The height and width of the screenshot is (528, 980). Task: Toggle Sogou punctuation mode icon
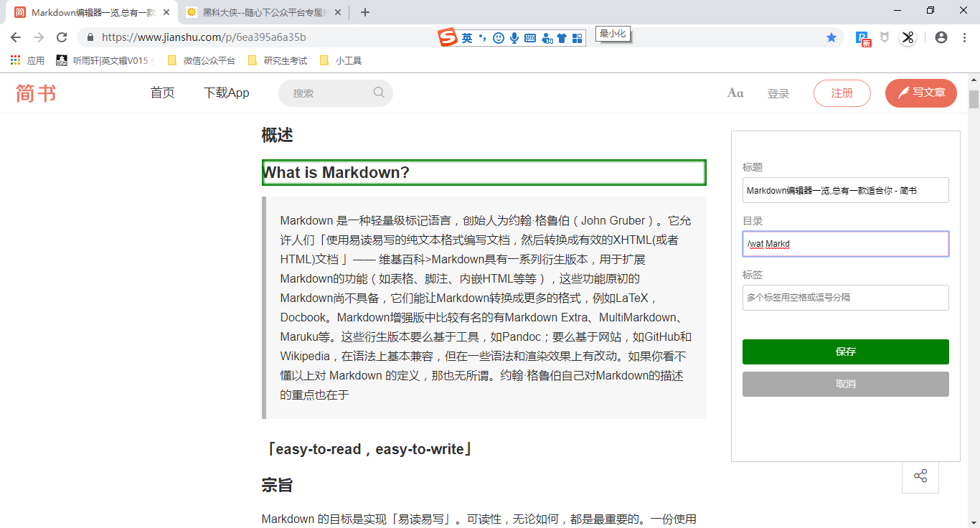point(482,37)
